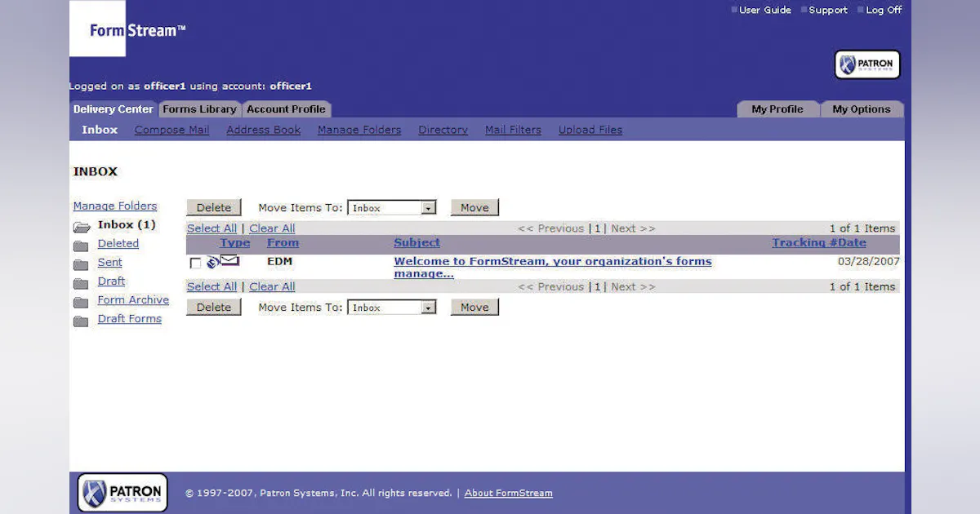Tick the checkbox for the EDM message
Viewport: 980px width, 514px height.
point(195,264)
